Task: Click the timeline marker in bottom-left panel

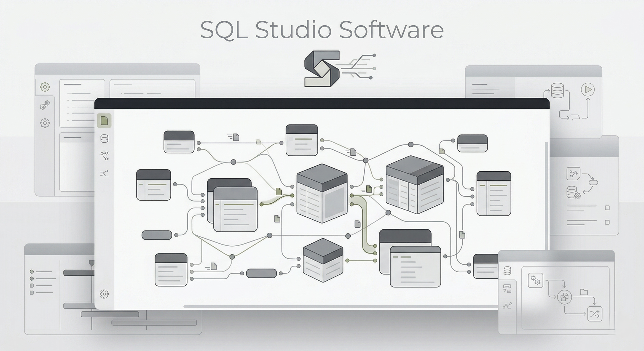Action: pyautogui.click(x=92, y=263)
